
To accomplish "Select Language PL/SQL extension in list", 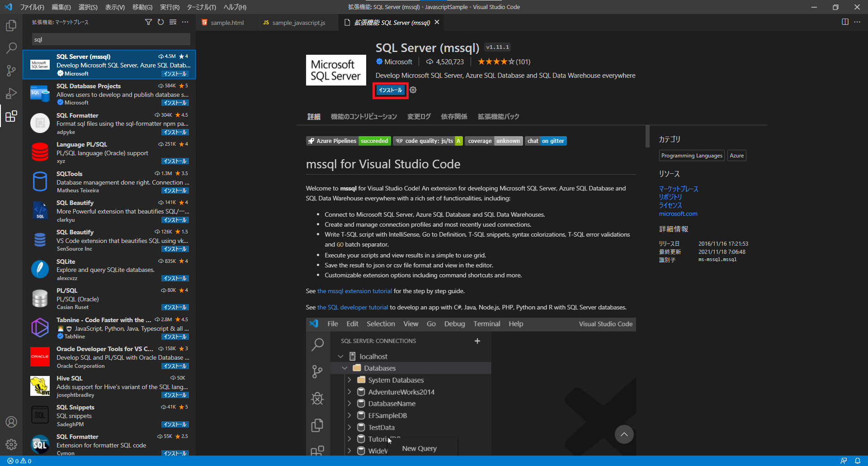I will [109, 152].
